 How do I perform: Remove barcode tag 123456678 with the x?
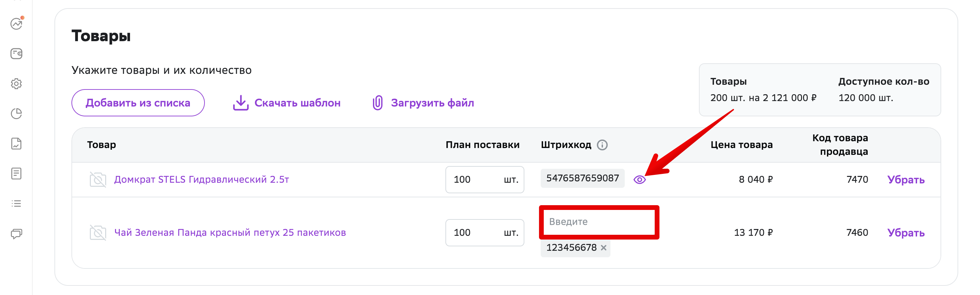(x=604, y=247)
